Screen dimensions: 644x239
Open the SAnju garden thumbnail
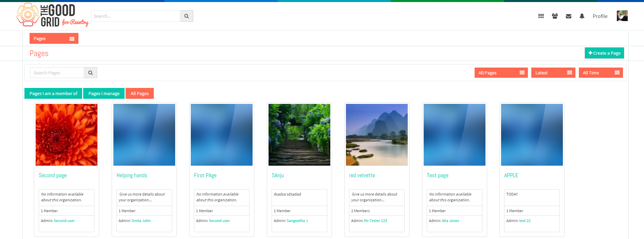[x=299, y=135]
